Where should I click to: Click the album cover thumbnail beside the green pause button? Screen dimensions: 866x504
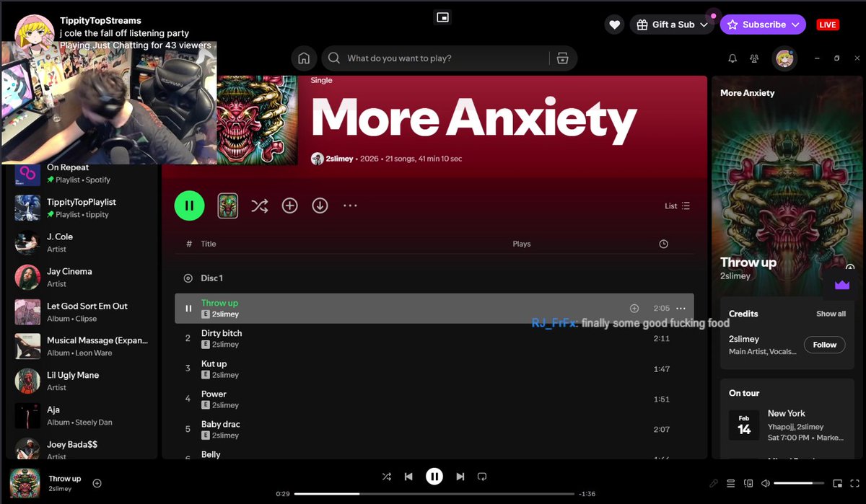(x=228, y=205)
